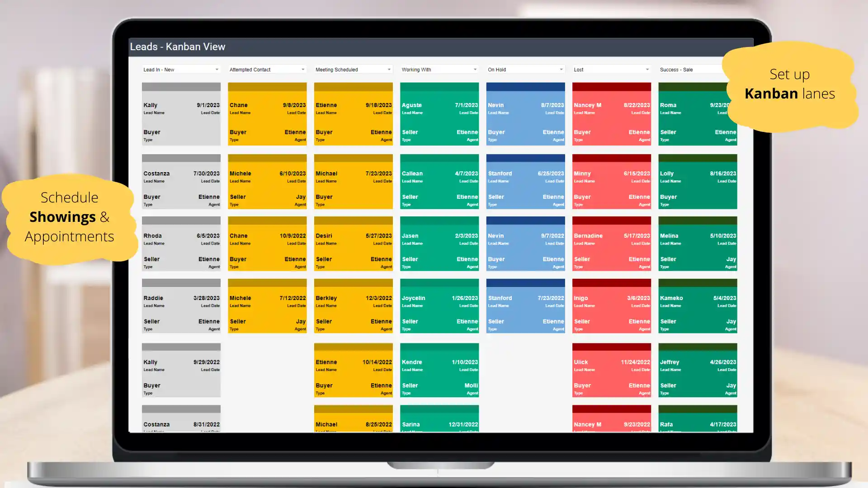Expand the 'Lead In - New' dropdown filter
This screenshot has width=868, height=488.
[x=217, y=70]
